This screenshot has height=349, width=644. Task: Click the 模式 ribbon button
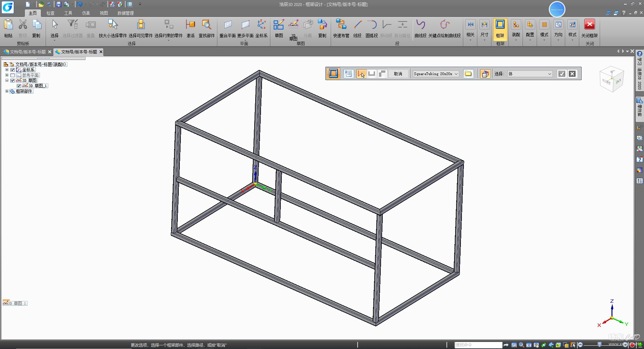coord(544,30)
